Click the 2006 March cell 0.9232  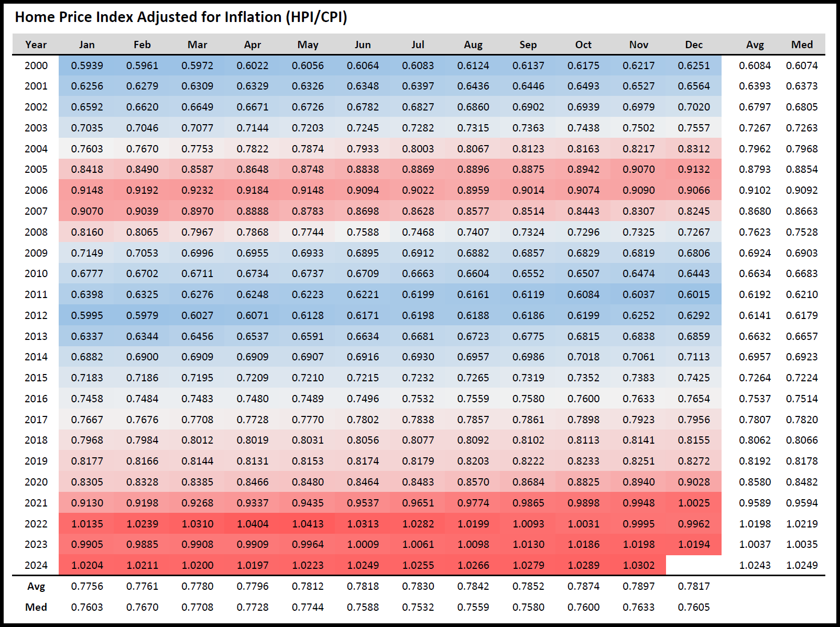197,190
